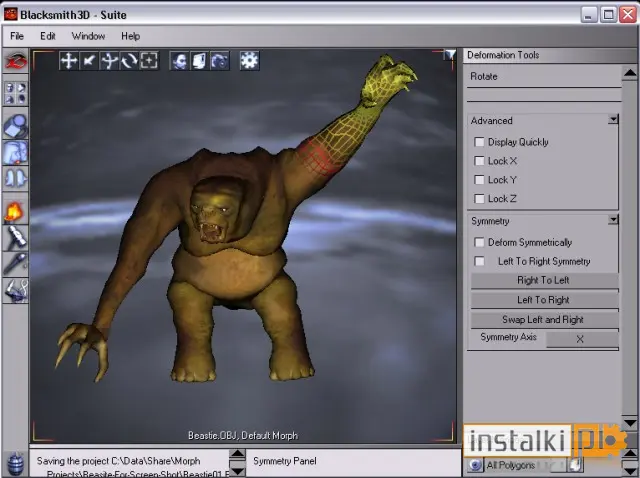Click the status log down arrow

pos(237,471)
